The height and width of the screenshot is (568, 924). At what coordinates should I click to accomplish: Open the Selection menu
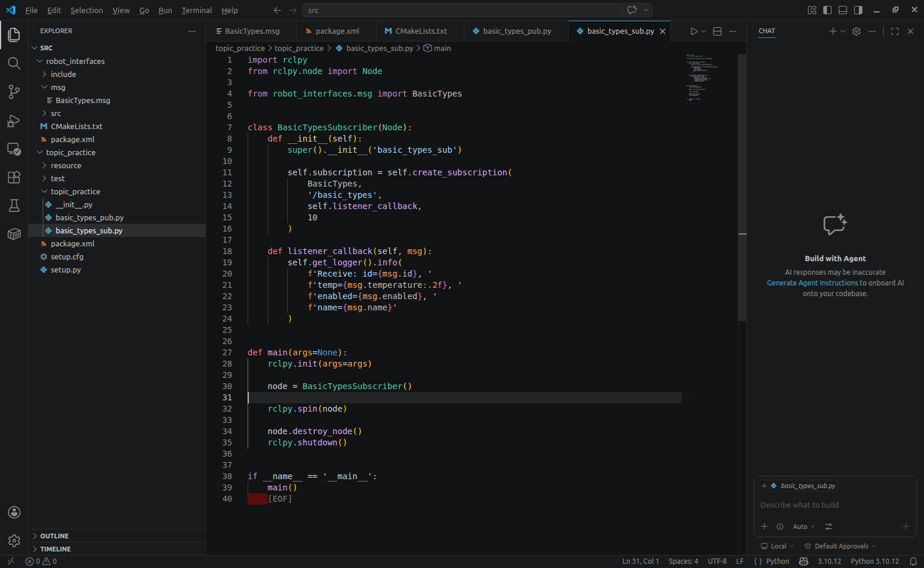[86, 10]
